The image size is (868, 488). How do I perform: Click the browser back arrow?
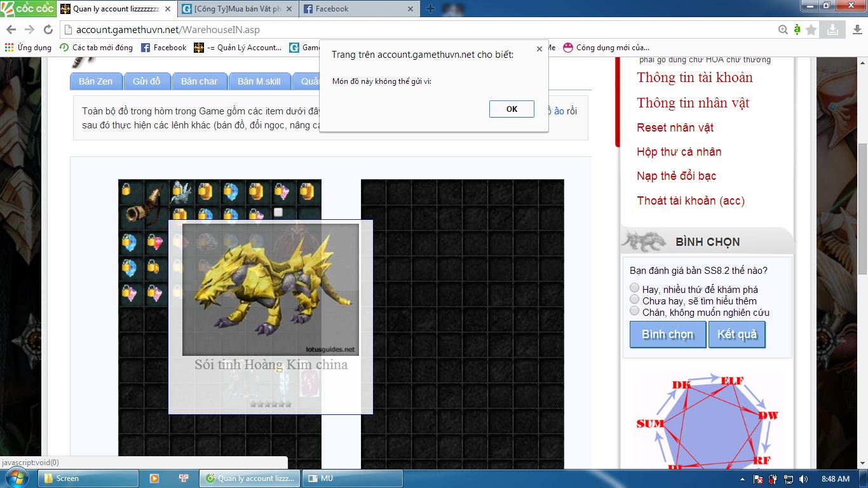[11, 30]
